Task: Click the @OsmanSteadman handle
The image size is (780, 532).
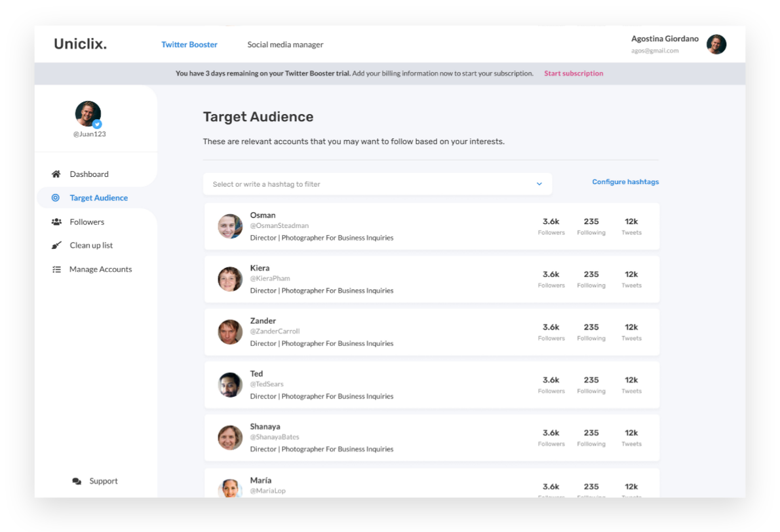Action: 279,226
